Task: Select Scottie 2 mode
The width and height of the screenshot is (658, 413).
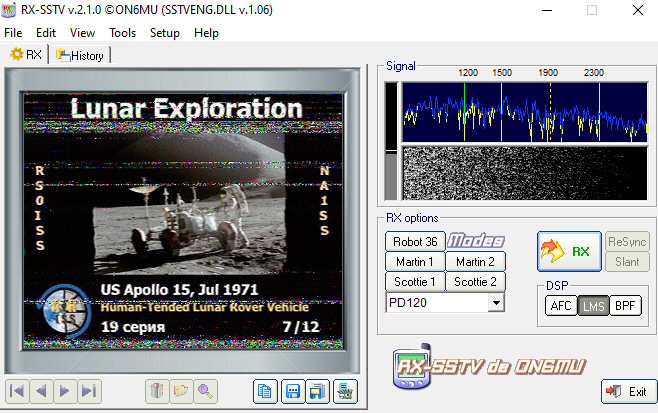Action: click(475, 281)
